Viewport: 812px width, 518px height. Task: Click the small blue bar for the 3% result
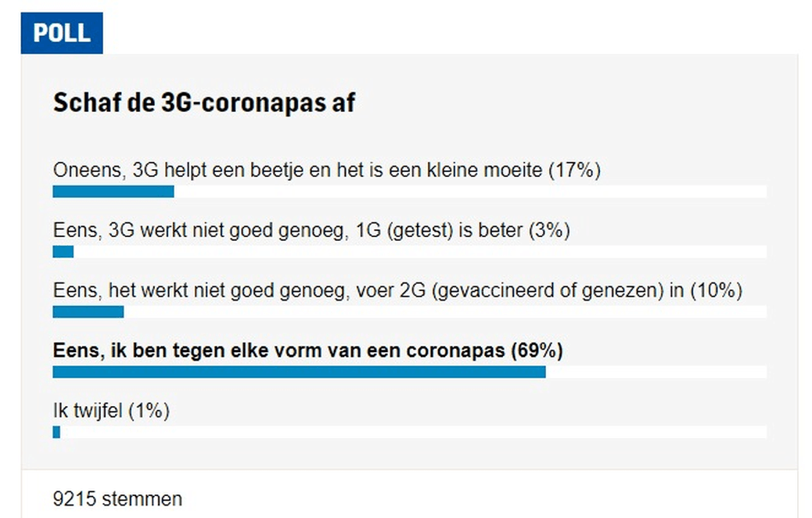point(63,252)
